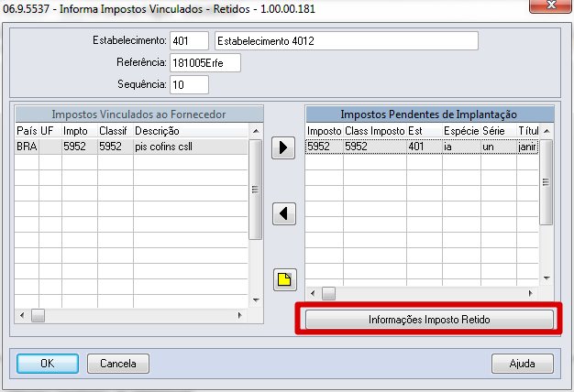Image resolution: width=574 pixels, height=392 pixels.
Task: Click pending table vertical scrollbar up arrow
Action: click(546, 131)
